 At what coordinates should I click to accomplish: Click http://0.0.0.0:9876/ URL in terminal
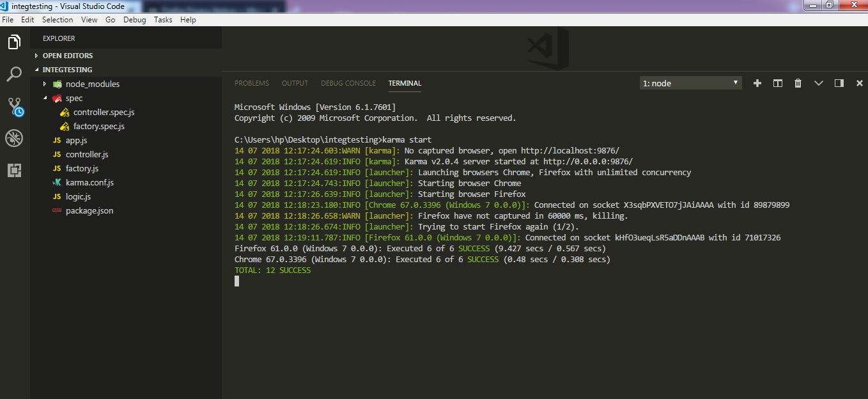(x=588, y=161)
